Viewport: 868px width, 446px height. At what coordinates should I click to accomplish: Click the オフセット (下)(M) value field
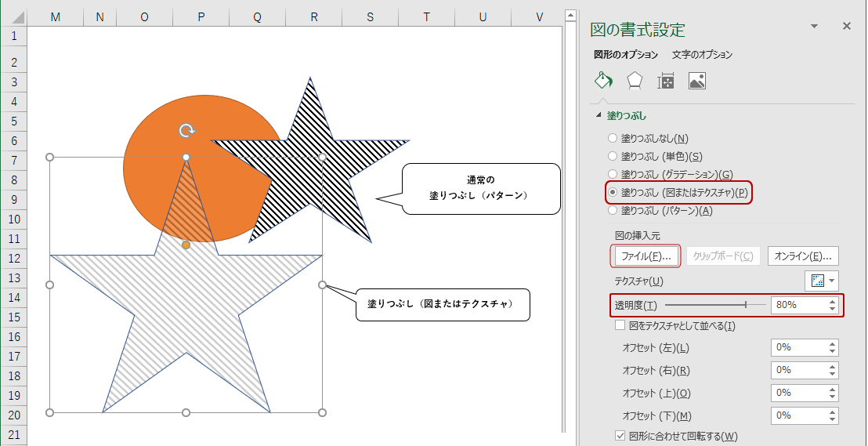click(x=797, y=415)
